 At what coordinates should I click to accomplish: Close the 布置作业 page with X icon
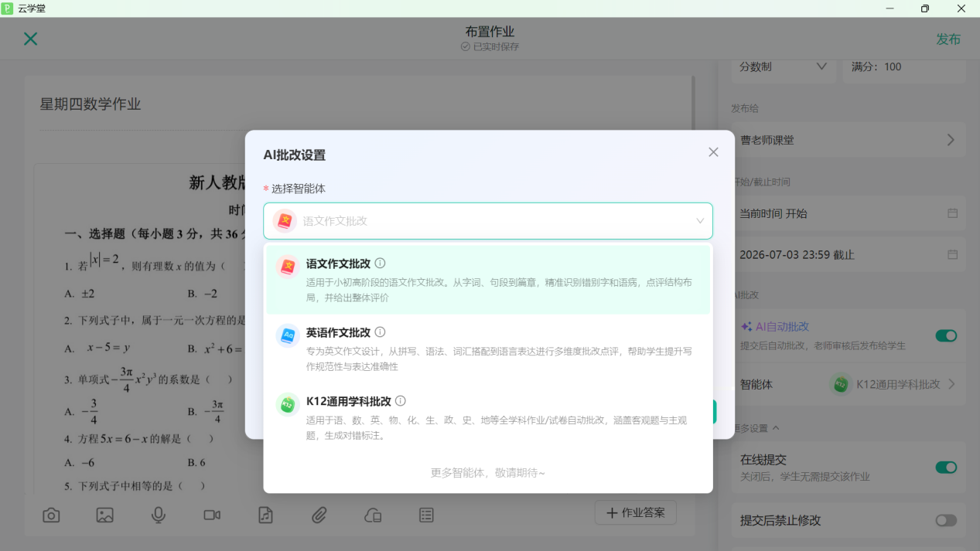click(30, 39)
